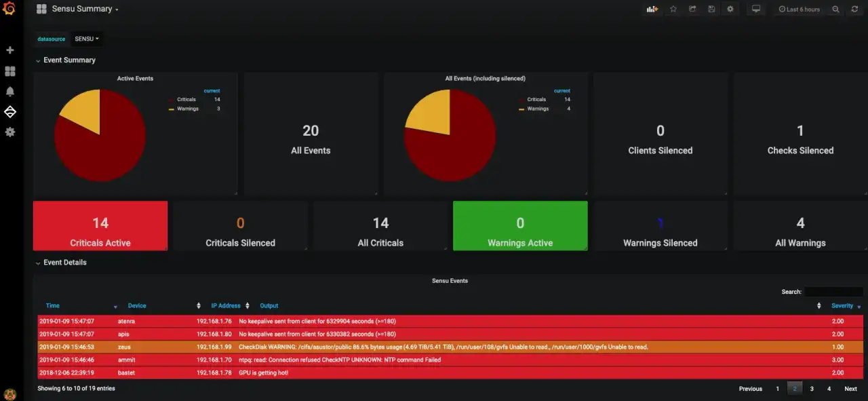Screen dimensions: 868x401
Task: Enable TV cycle view mode
Action: tap(756, 9)
